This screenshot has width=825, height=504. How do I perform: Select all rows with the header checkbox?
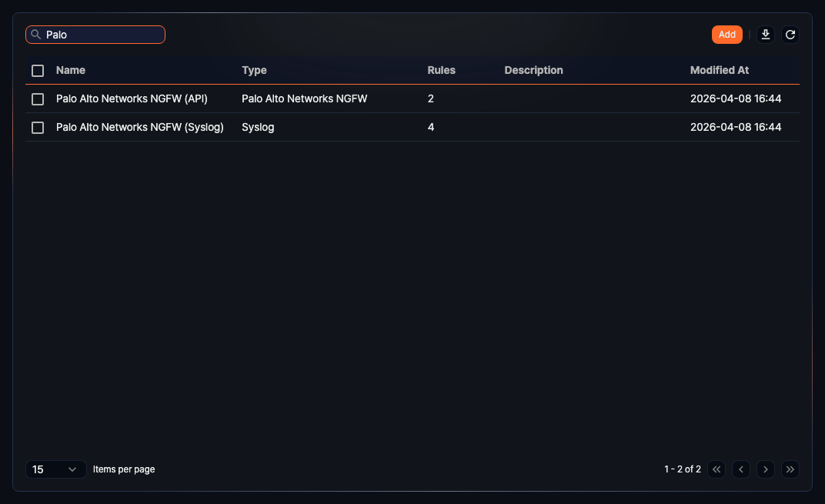click(x=38, y=70)
